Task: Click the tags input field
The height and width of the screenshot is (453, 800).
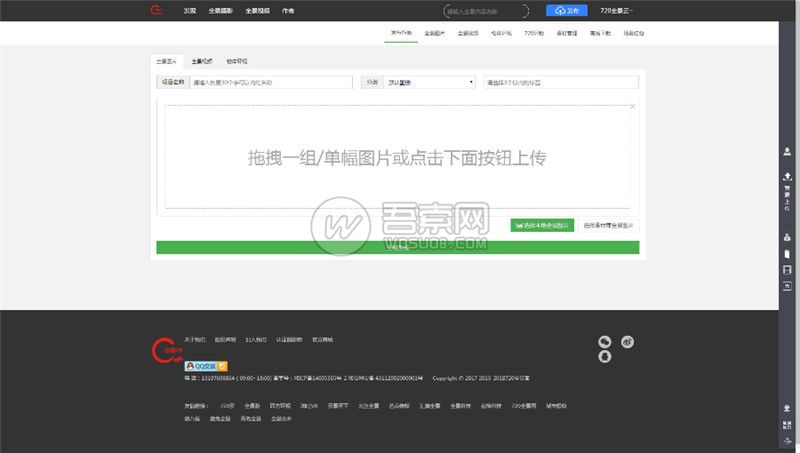Action: click(x=561, y=82)
